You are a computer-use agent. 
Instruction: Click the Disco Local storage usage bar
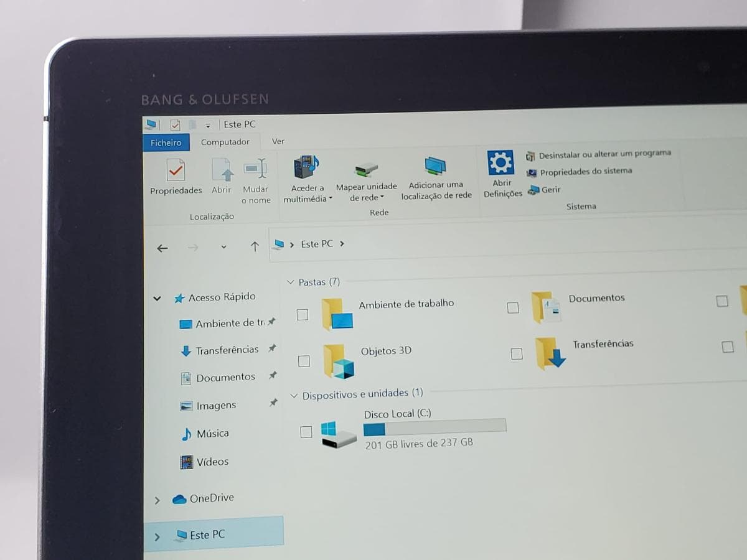435,427
